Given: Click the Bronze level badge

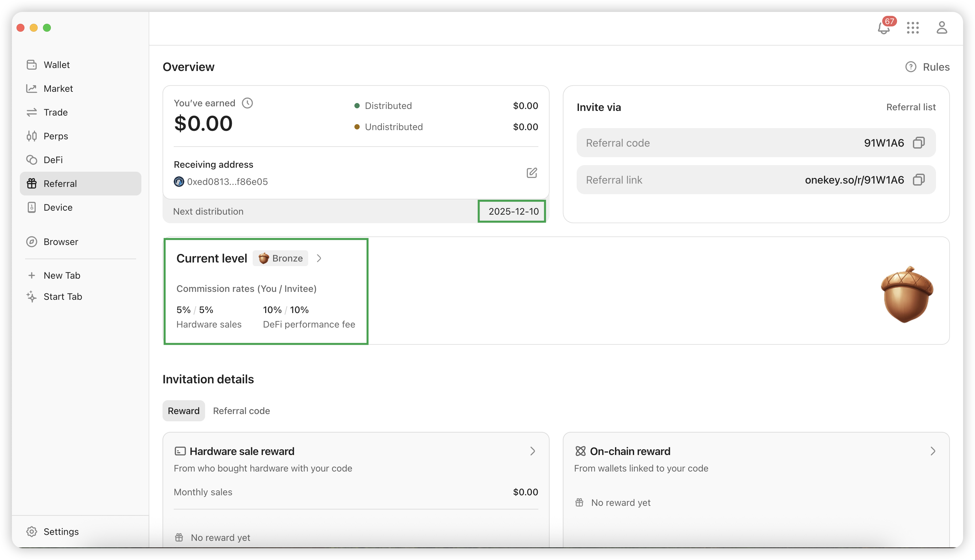Looking at the screenshot, I should pos(280,259).
